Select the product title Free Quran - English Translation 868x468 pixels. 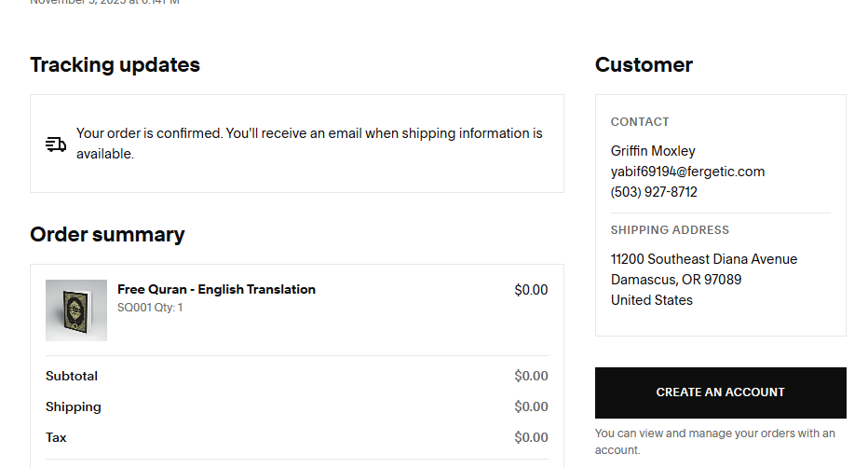pos(216,289)
